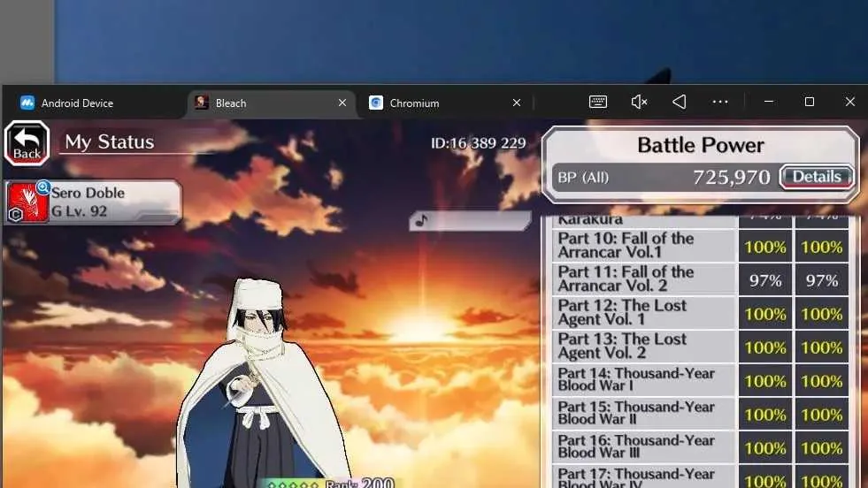Click first 100% value in Part 10 row

[765, 247]
